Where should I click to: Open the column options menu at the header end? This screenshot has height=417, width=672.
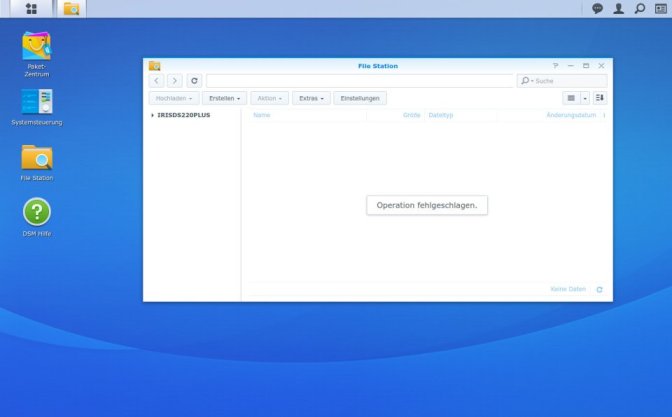pyautogui.click(x=604, y=115)
